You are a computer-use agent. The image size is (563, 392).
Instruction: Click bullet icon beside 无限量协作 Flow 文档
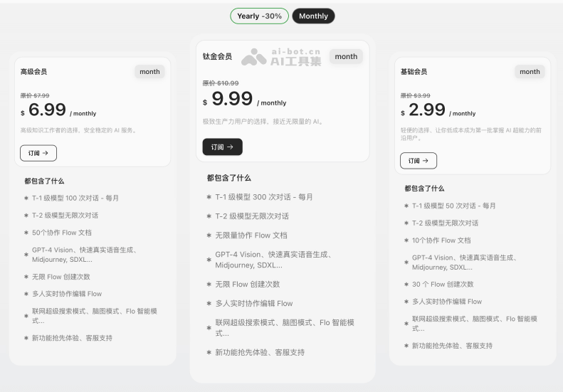[209, 235]
